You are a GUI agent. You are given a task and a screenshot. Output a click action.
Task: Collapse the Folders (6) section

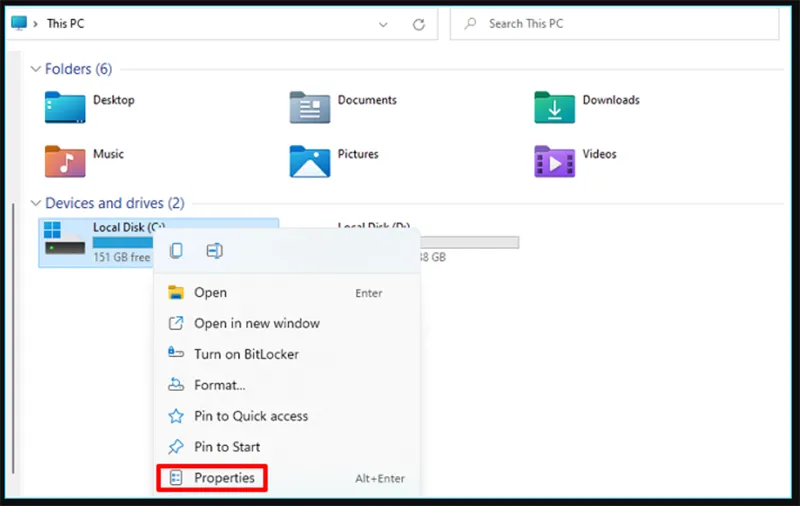(35, 69)
